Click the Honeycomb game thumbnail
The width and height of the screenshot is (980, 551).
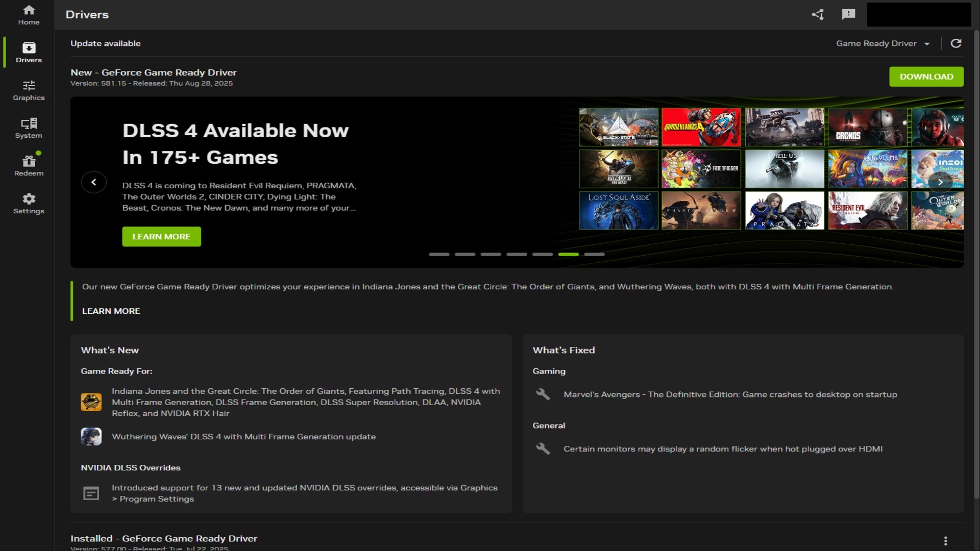[x=868, y=169]
